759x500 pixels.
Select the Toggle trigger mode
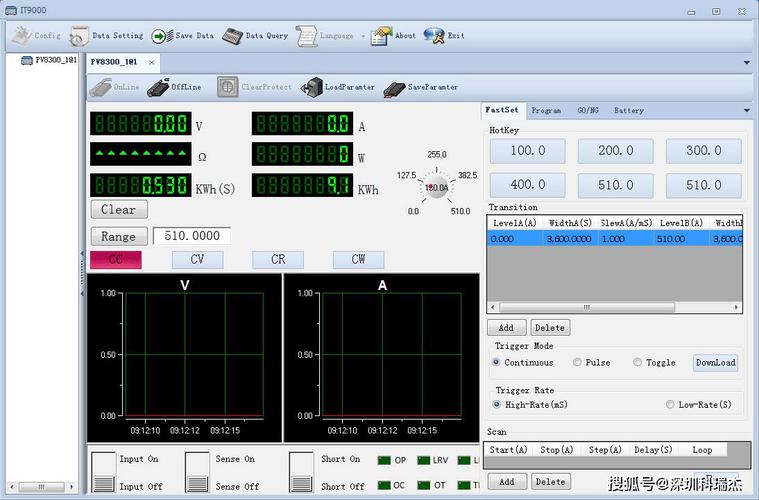coord(638,363)
